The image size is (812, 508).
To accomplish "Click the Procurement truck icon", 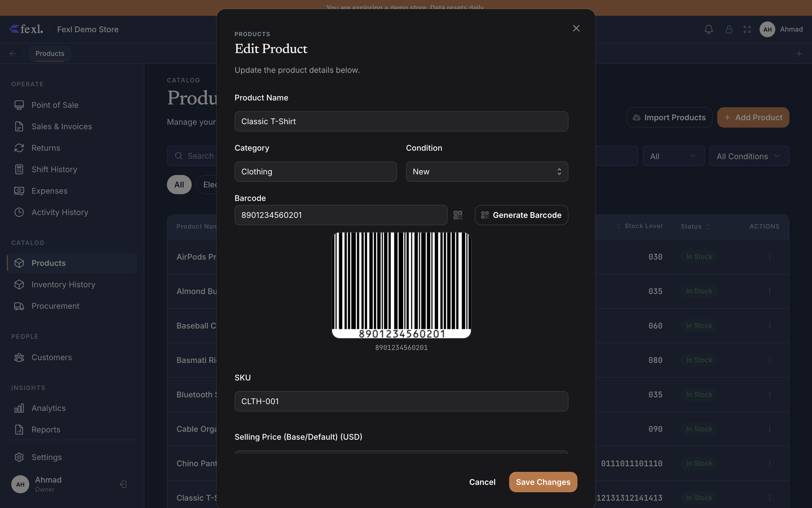I will pos(19,306).
